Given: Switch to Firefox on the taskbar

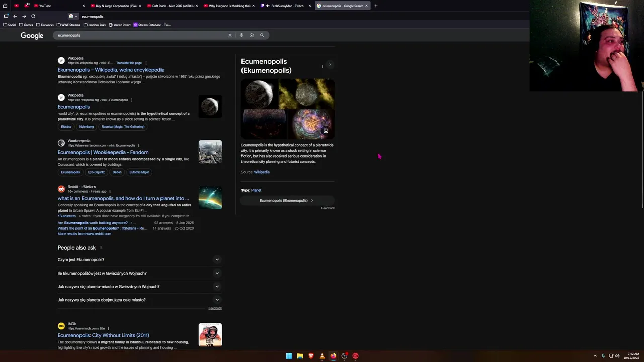Looking at the screenshot, I should click(x=333, y=356).
